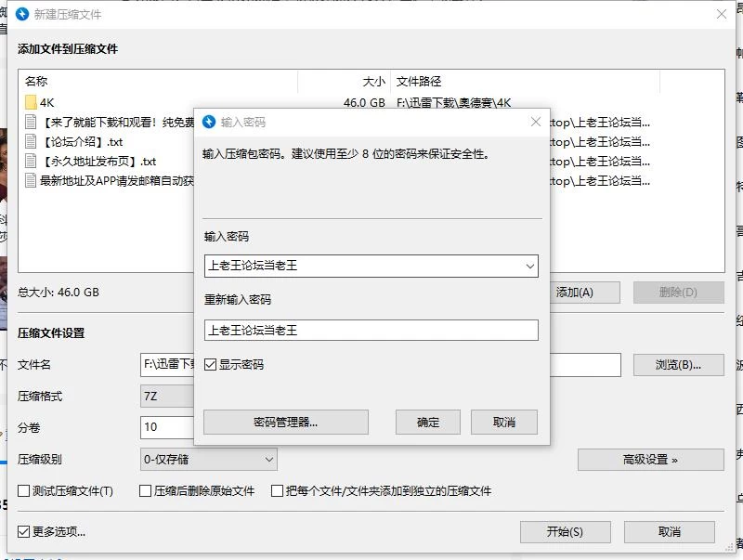Click the 确定 button in password dialog
The image size is (743, 560).
click(428, 422)
